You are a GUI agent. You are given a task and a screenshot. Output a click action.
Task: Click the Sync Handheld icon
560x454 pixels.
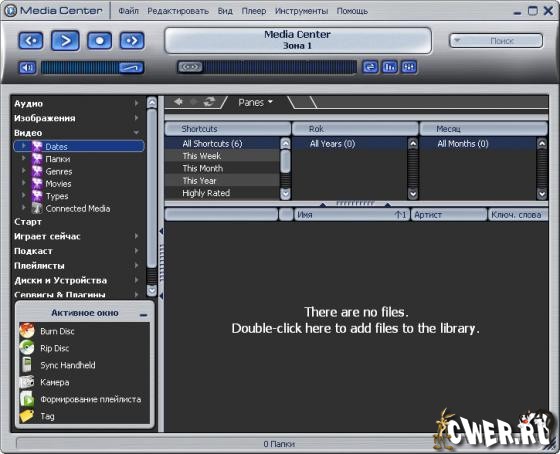pos(27,365)
